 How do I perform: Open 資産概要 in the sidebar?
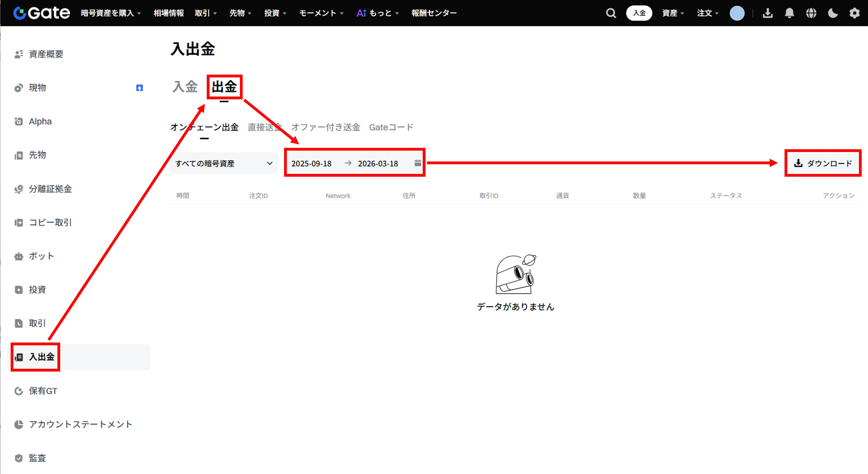coord(46,54)
